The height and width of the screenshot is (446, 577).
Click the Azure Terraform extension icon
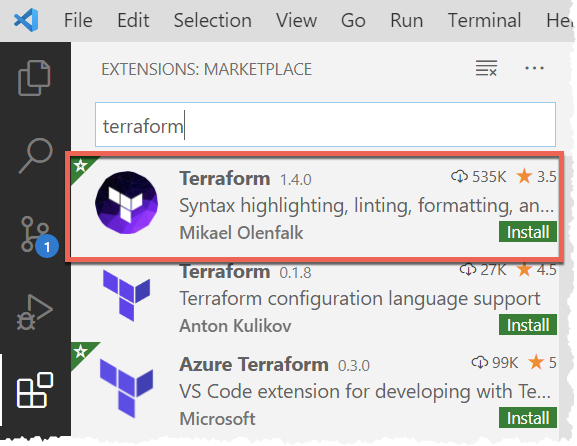click(127, 389)
